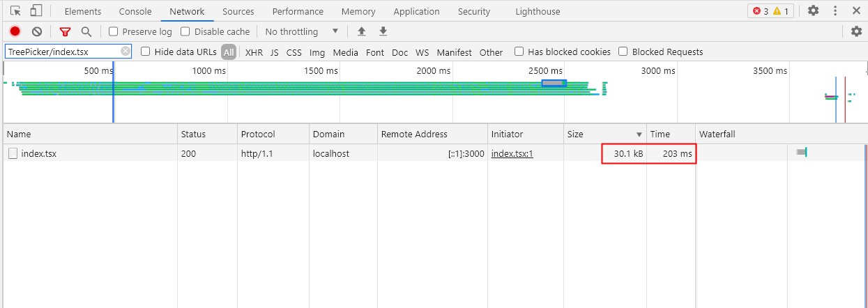Image resolution: width=868 pixels, height=308 pixels.
Task: Open the network search magnifier
Action: pyautogui.click(x=86, y=31)
